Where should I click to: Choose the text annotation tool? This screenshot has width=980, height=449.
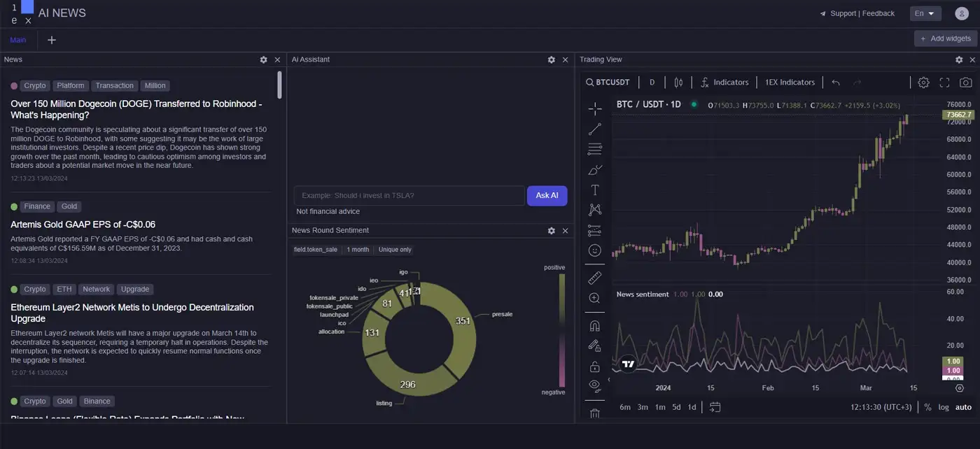pyautogui.click(x=594, y=190)
